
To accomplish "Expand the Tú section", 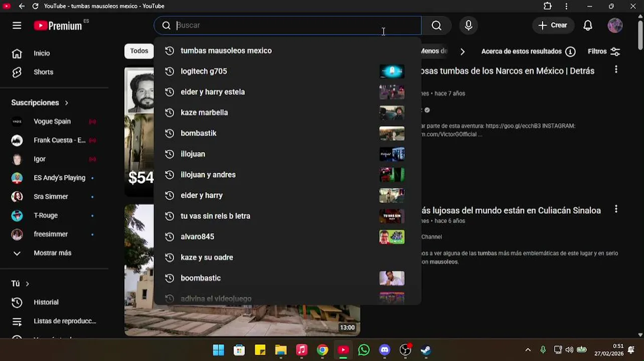I will [x=20, y=284].
